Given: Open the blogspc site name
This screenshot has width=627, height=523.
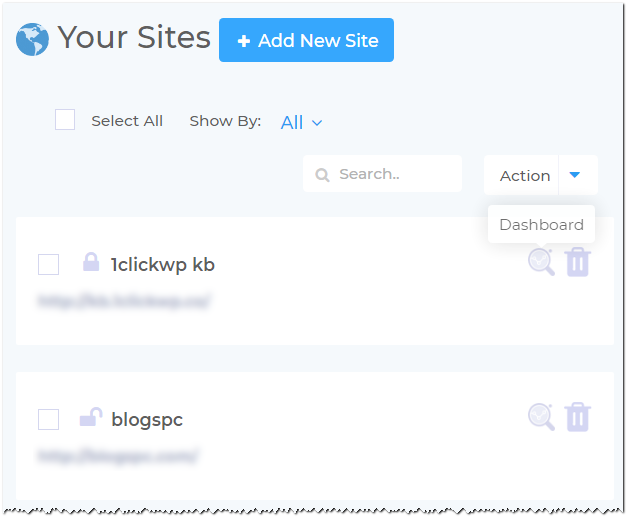Looking at the screenshot, I should point(147,420).
